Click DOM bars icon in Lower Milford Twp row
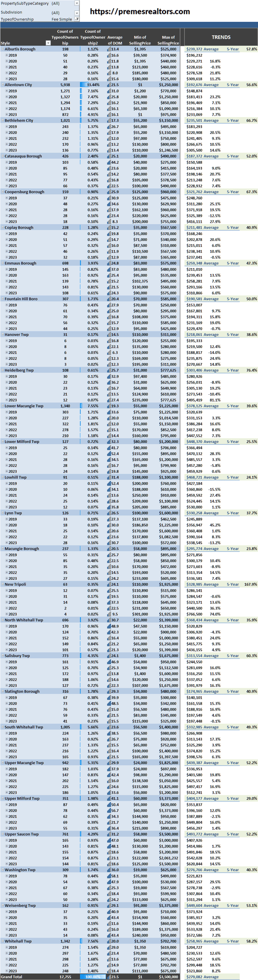The image size is (258, 980). (109, 442)
